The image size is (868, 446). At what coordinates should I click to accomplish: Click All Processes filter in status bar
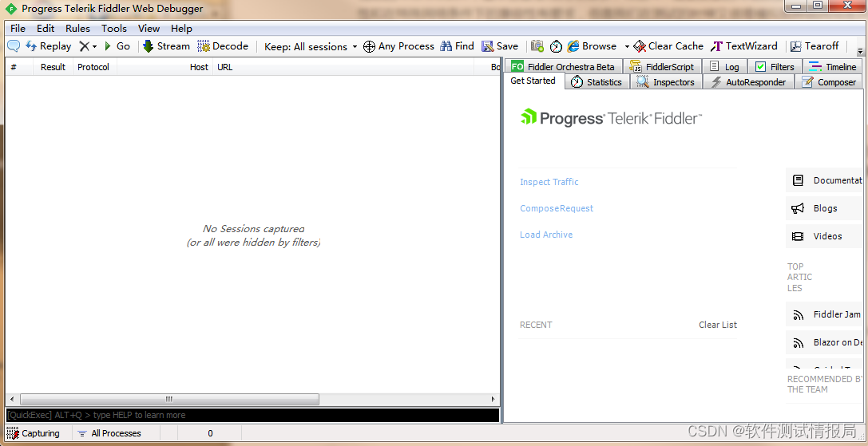(110, 433)
